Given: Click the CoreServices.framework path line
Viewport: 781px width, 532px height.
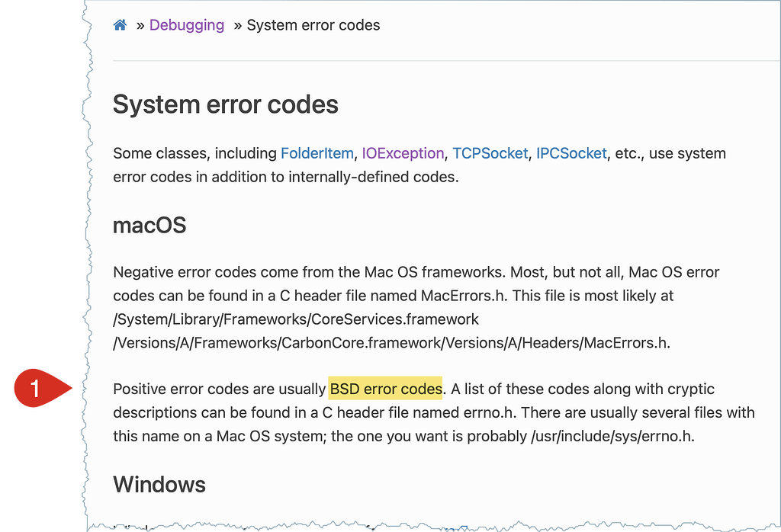Looking at the screenshot, I should tap(296, 319).
